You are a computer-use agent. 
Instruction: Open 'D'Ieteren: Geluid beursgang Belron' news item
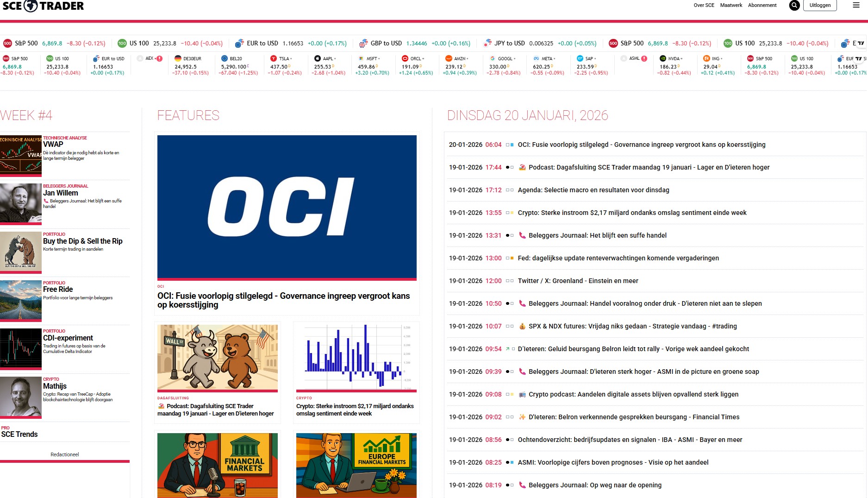pos(633,349)
